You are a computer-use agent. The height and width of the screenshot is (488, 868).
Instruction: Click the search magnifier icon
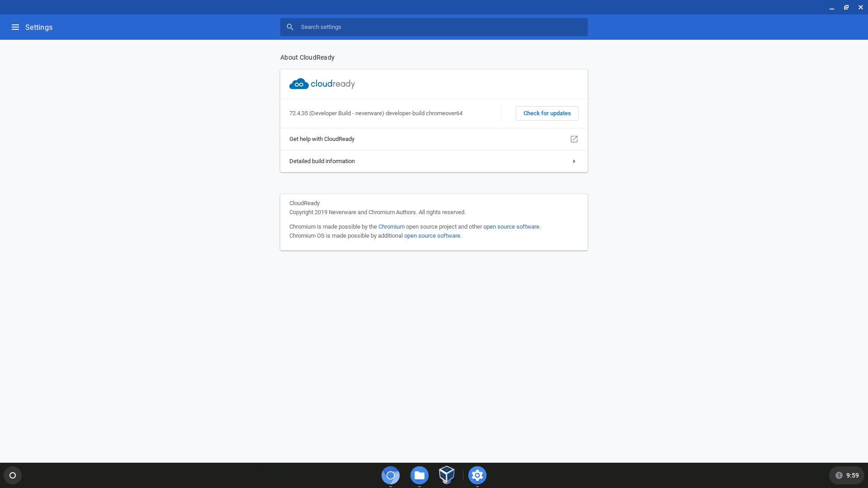[290, 27]
